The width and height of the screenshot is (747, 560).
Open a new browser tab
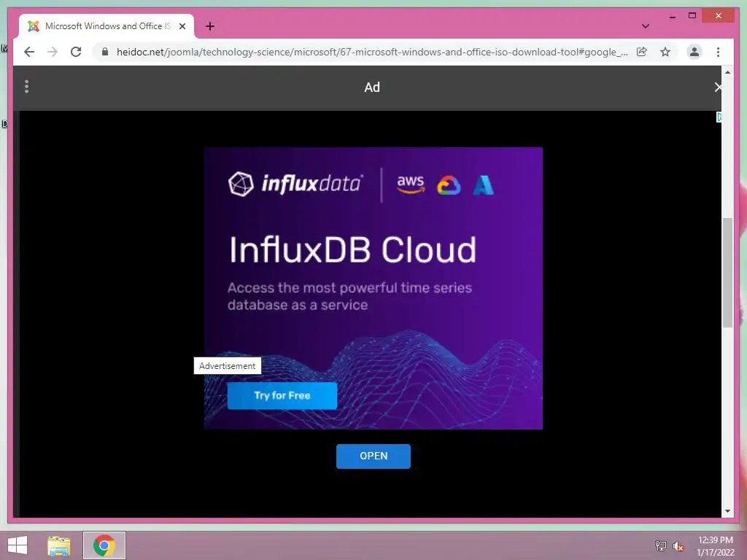click(x=210, y=26)
